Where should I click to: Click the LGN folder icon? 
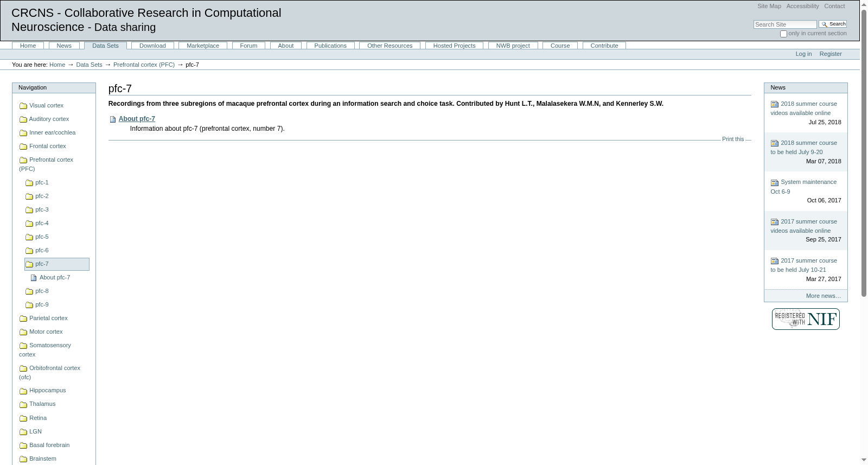(x=23, y=432)
